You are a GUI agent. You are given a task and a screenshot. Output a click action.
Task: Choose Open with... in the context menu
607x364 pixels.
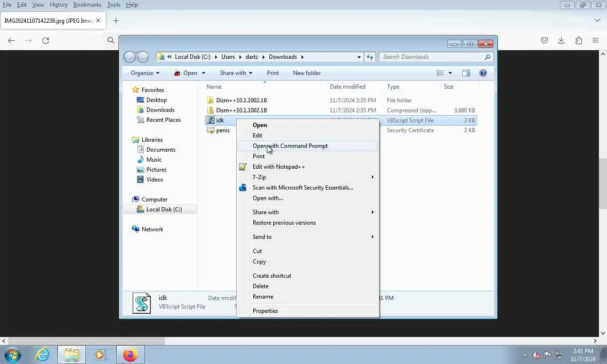pyautogui.click(x=308, y=198)
